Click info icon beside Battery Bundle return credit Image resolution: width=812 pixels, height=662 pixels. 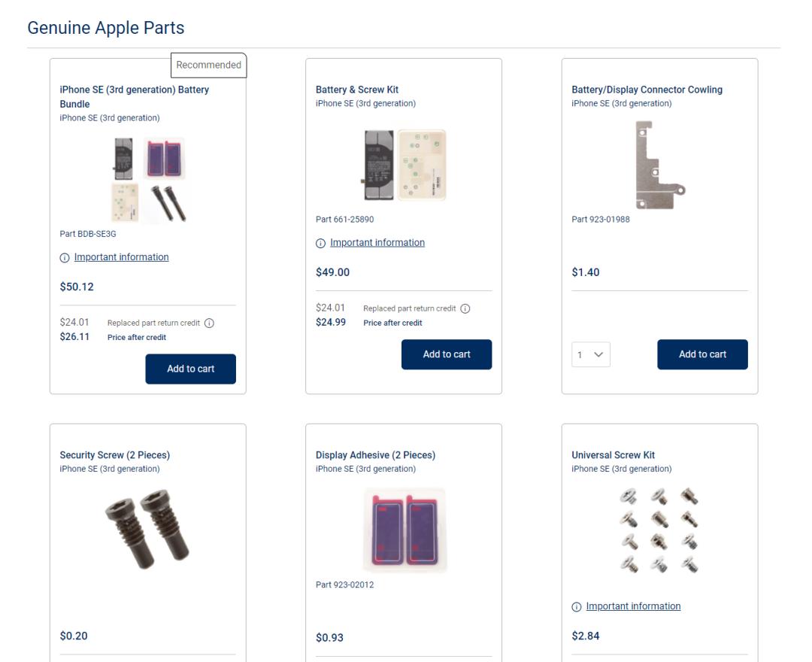coord(209,323)
